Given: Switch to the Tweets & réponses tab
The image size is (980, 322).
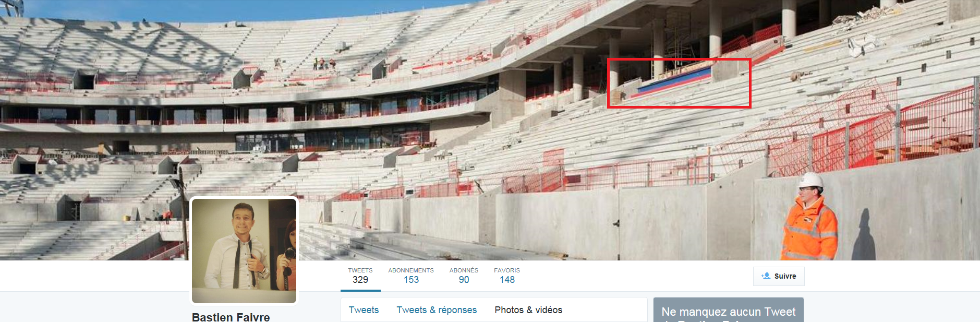Looking at the screenshot, I should (437, 310).
